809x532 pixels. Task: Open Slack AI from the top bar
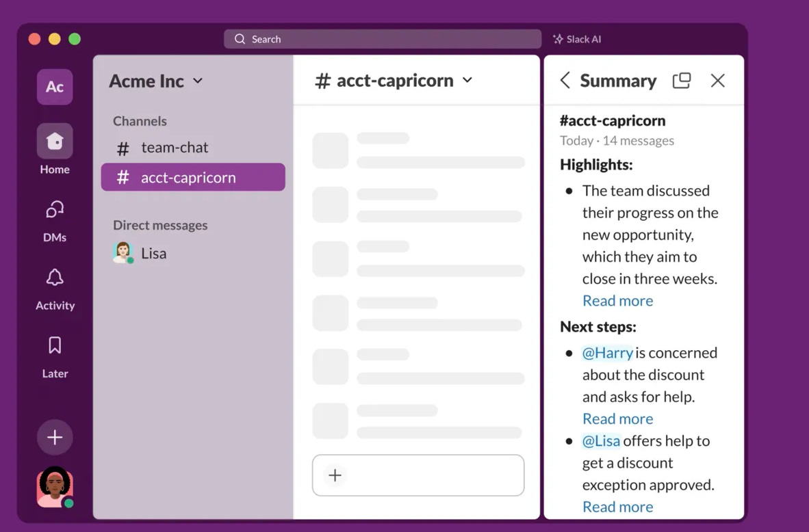(577, 39)
